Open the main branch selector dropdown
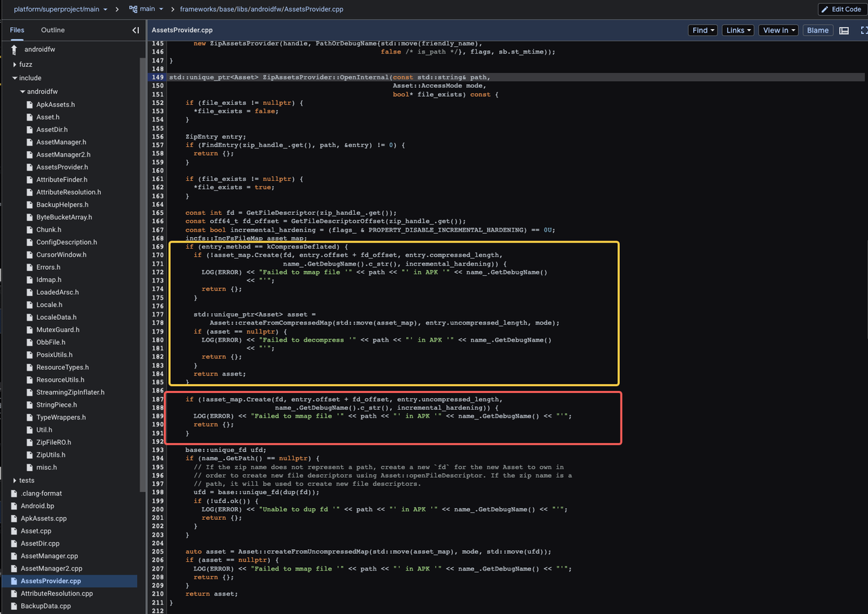868x614 pixels. pyautogui.click(x=147, y=9)
